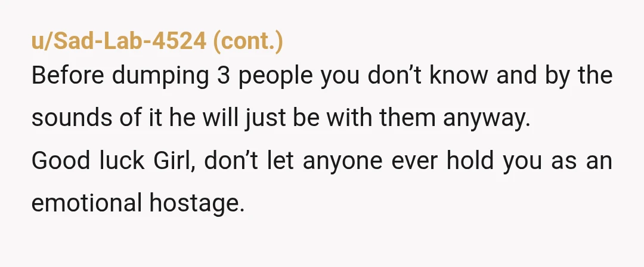Click the word "anyway." ending the second line

487,119
